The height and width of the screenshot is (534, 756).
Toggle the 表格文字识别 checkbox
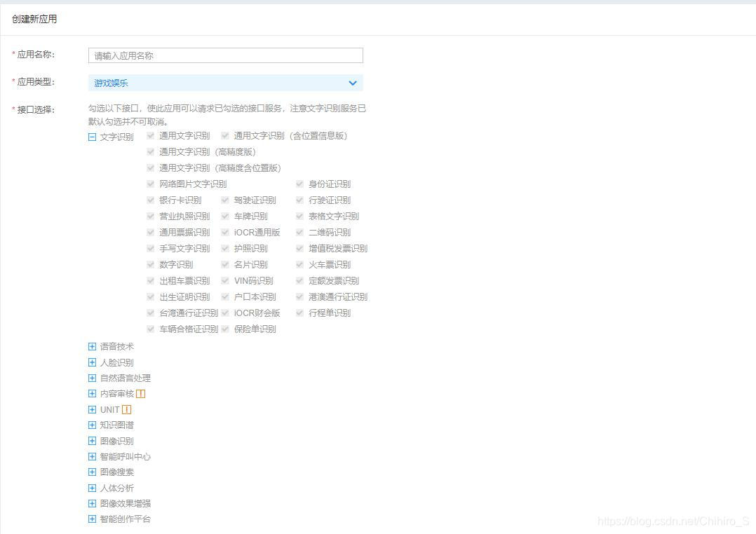pos(300,216)
